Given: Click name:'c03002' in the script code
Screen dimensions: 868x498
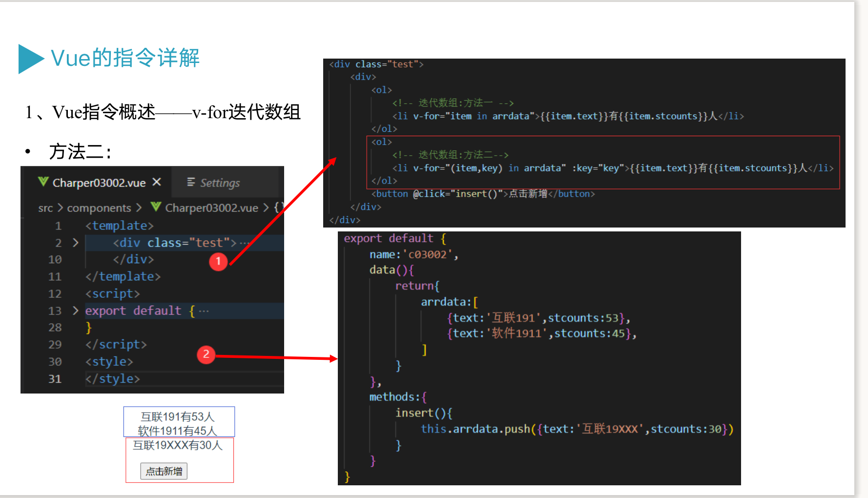Looking at the screenshot, I should [x=414, y=254].
